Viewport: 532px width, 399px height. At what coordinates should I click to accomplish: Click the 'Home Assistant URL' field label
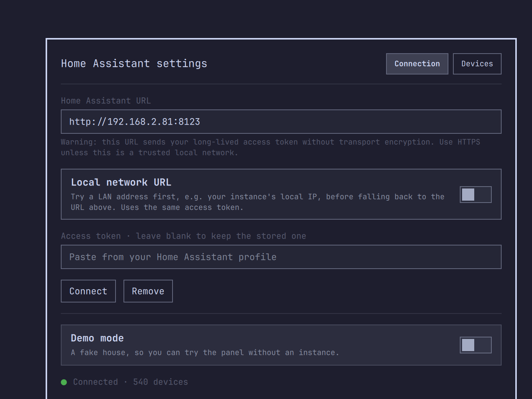tap(106, 101)
